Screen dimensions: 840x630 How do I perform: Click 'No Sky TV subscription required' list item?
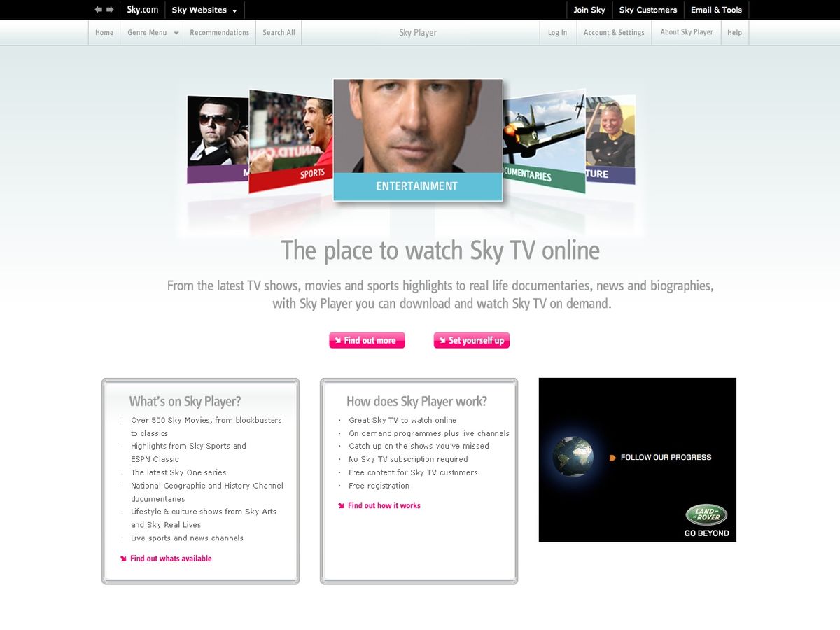(x=408, y=459)
